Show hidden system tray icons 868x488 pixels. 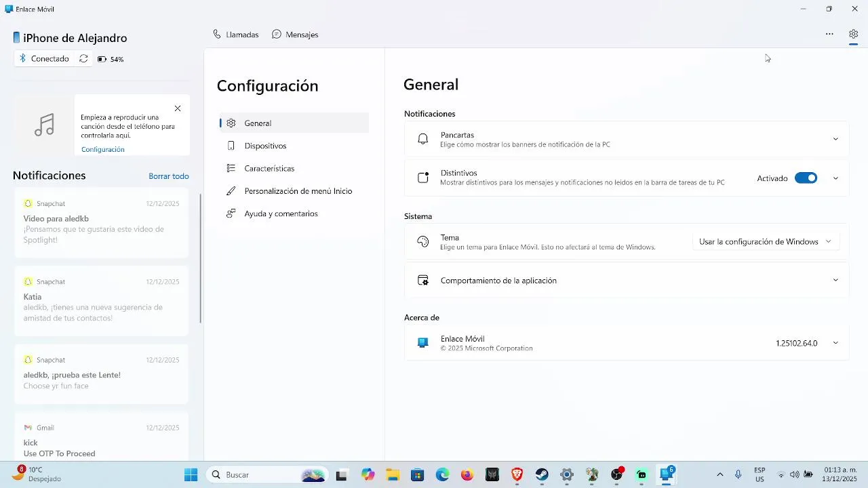coord(719,475)
